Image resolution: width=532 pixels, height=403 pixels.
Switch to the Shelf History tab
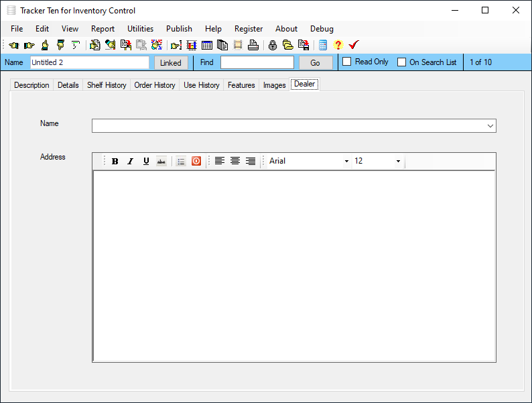[x=107, y=85]
